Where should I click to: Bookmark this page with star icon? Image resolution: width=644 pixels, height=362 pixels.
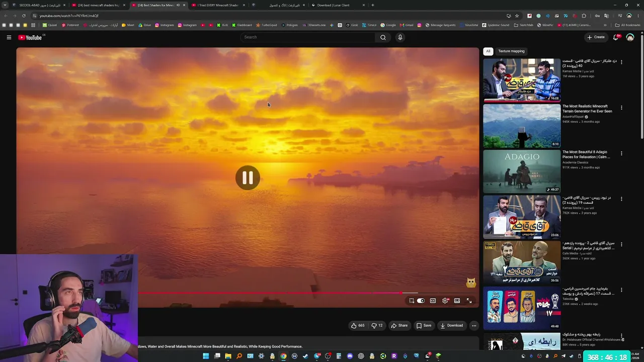pos(517,16)
